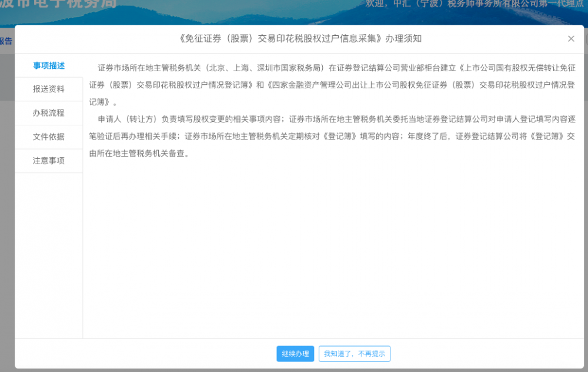The height and width of the screenshot is (372, 588).
Task: Select the 注意事项 sidebar item
Action: click(x=49, y=160)
